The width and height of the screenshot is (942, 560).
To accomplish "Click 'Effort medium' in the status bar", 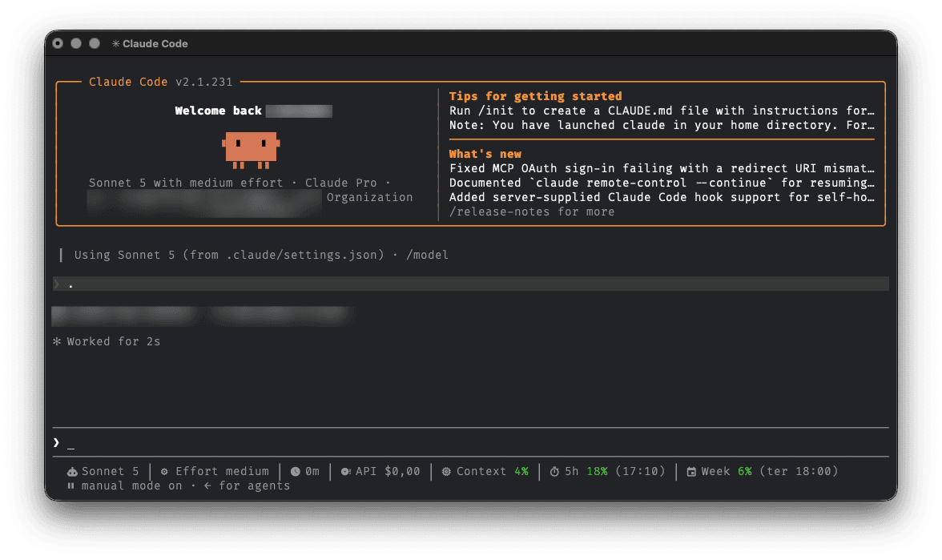I will tap(223, 472).
